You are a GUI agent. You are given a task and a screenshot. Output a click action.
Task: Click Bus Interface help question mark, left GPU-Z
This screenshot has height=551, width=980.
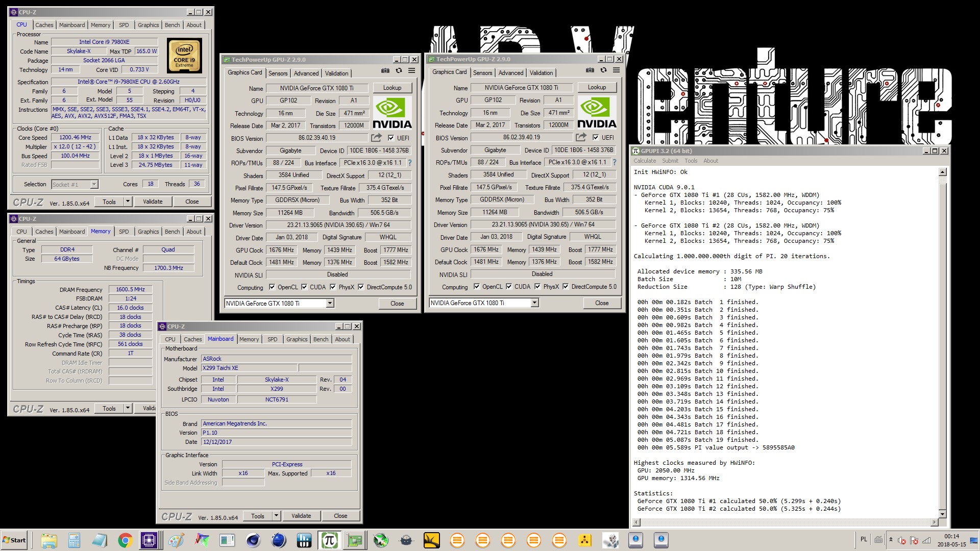click(409, 163)
